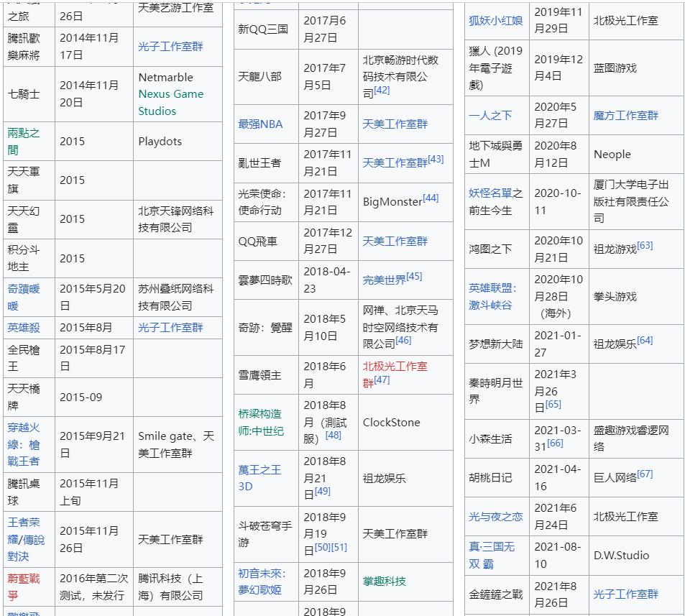Open the 桥梁构造师:中世纪 link
685x616 pixels.
coord(261,423)
